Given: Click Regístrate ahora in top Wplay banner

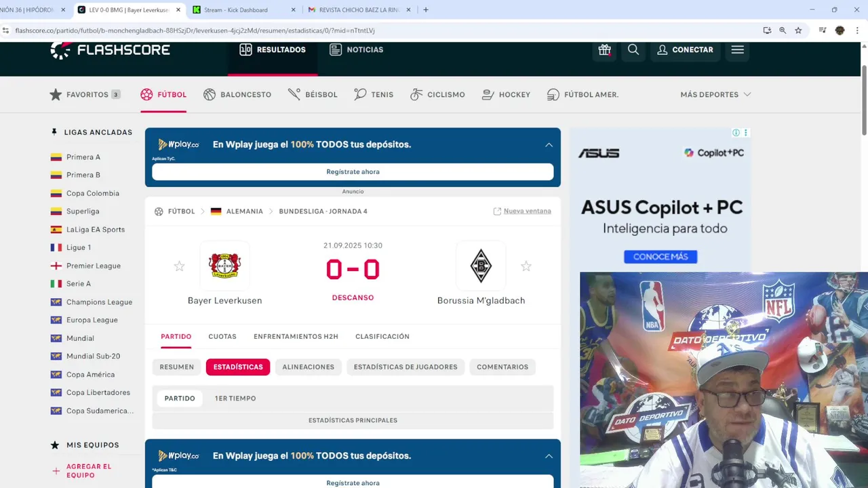Looking at the screenshot, I should coord(353,171).
